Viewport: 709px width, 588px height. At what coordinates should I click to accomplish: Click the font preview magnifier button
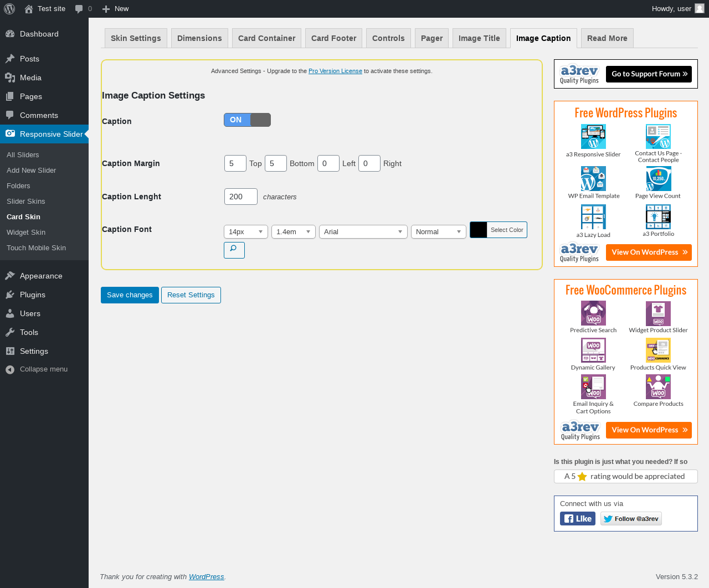[234, 250]
